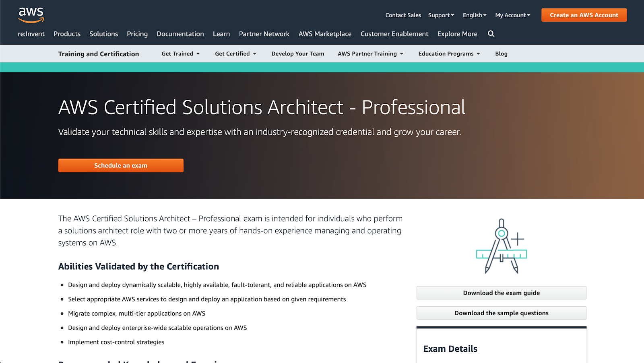Click the 'Select appropriate AWS services' bullet

207,299
